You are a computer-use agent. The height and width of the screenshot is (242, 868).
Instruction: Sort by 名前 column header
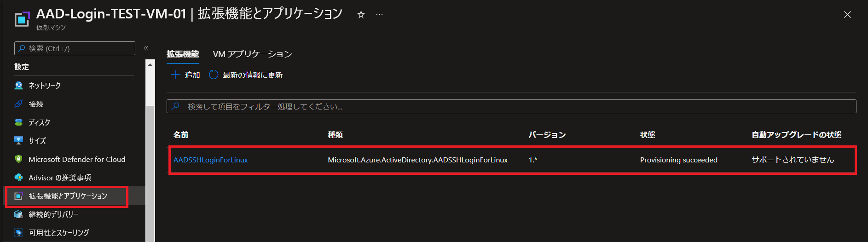(x=181, y=135)
